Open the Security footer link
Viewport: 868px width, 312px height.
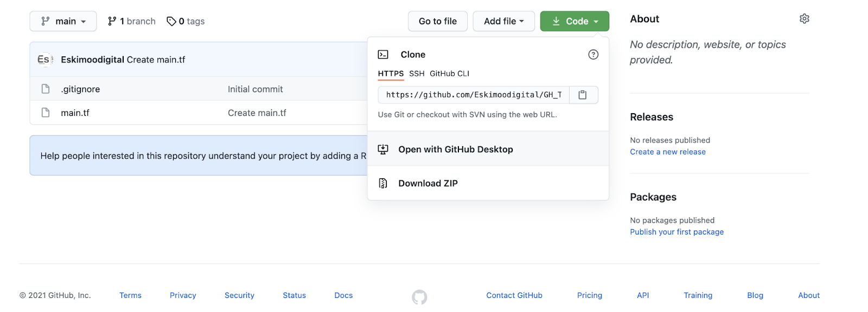tap(239, 295)
